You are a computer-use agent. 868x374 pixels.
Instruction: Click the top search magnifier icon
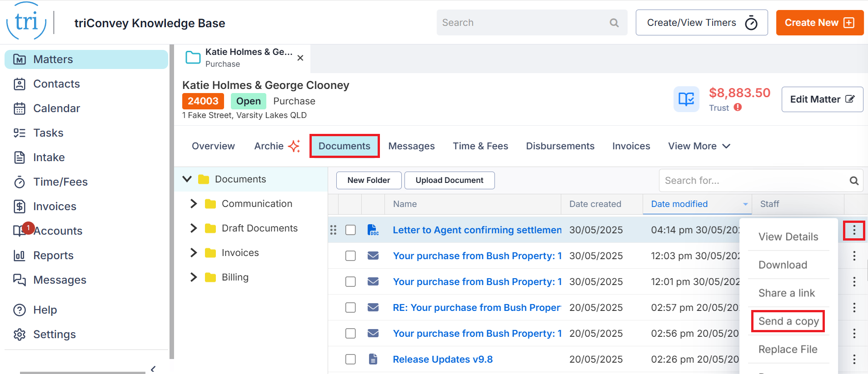tap(614, 23)
